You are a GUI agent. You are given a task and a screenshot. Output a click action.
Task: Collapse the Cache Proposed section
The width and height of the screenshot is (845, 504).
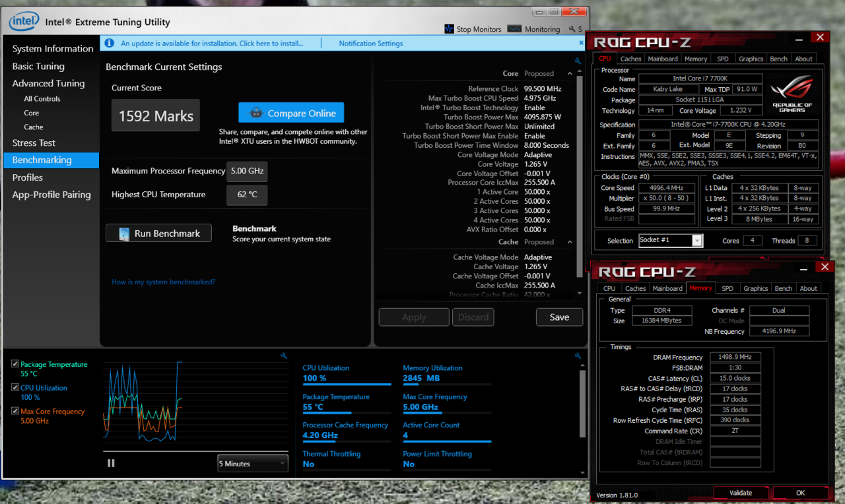click(570, 242)
